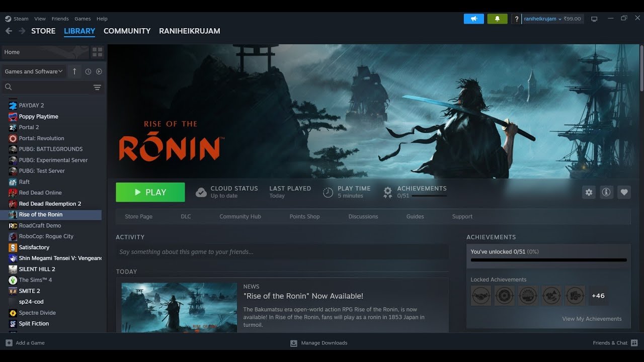
Task: Go to the STORE tab
Action: (43, 31)
